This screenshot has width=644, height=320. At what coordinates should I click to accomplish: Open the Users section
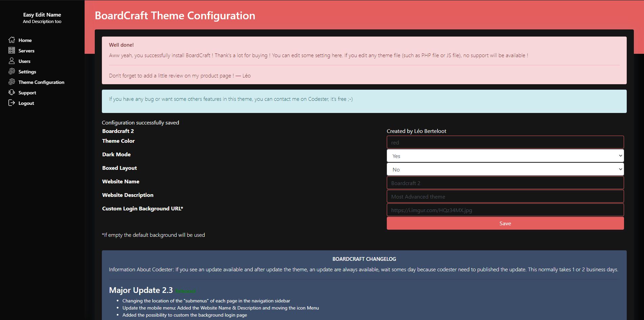24,61
